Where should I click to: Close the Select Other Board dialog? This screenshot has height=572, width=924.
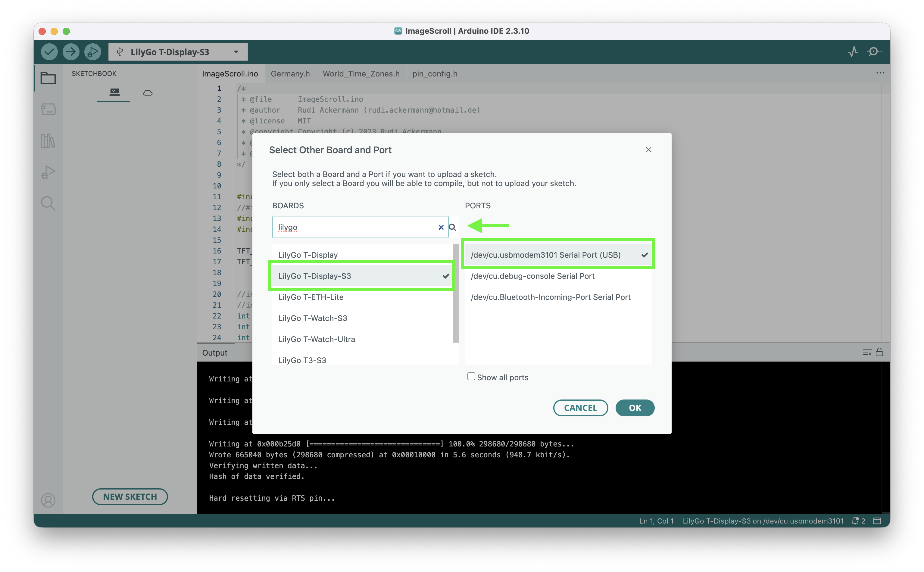[x=648, y=150]
